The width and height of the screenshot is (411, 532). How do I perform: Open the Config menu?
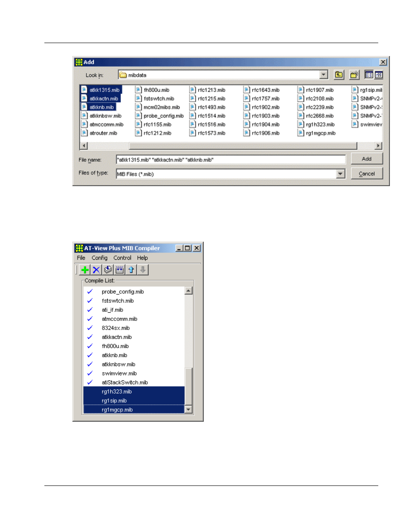[x=100, y=258]
